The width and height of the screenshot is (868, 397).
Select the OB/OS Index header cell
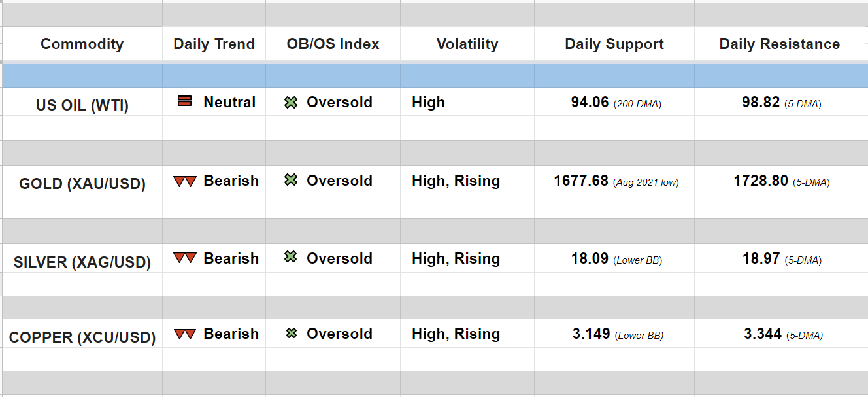point(333,44)
